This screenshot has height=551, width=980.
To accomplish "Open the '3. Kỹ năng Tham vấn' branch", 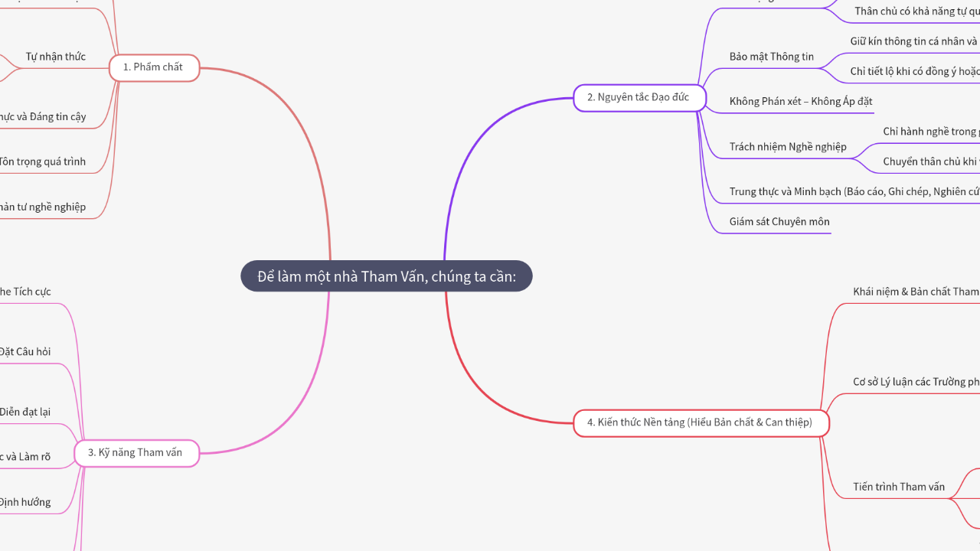I will point(136,452).
